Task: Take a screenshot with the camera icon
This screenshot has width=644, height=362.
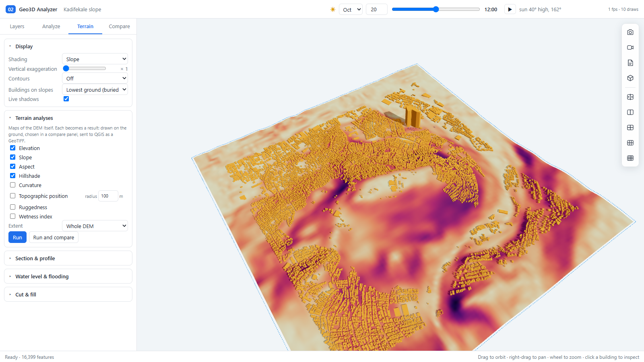Action: [x=630, y=32]
